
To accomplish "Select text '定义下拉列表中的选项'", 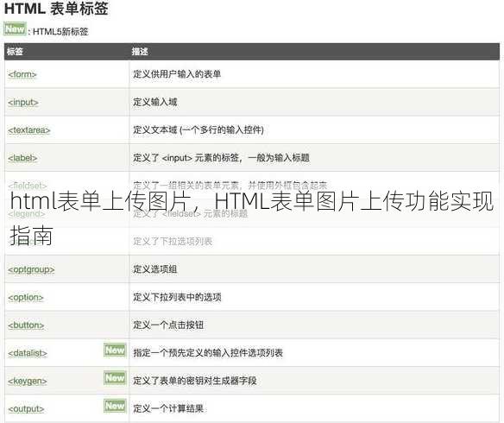I will [177, 297].
